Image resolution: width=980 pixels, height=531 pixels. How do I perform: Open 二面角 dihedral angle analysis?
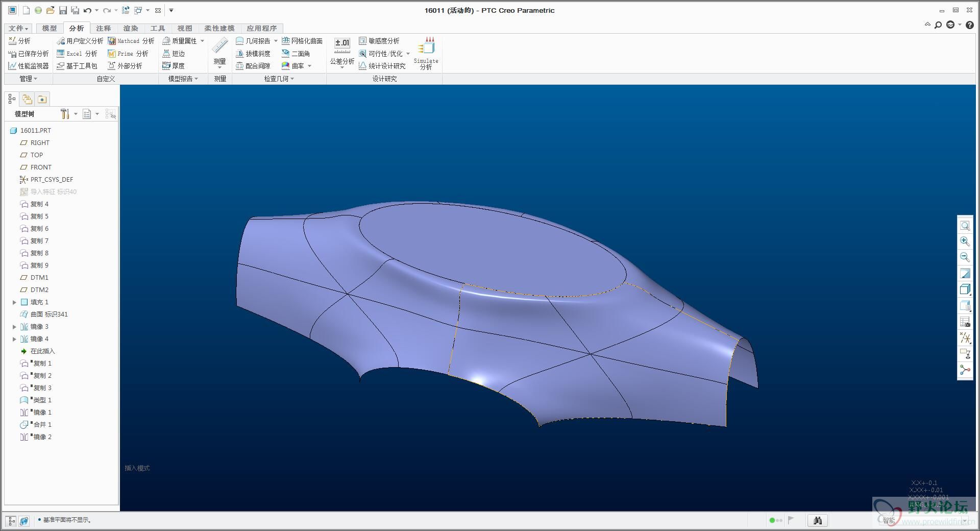pyautogui.click(x=296, y=54)
